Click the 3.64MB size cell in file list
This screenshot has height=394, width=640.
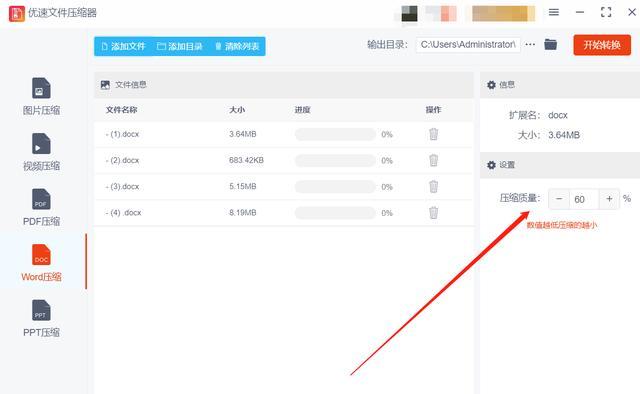coord(242,134)
